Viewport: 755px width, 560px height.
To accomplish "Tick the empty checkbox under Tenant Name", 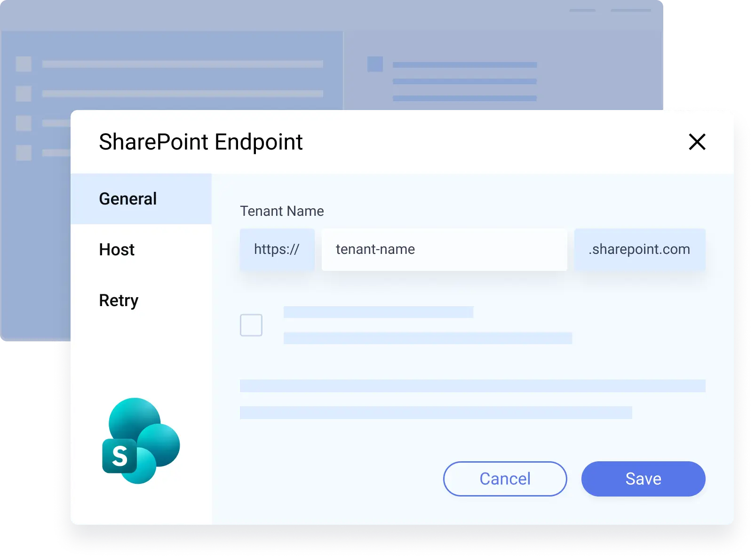I will (251, 325).
